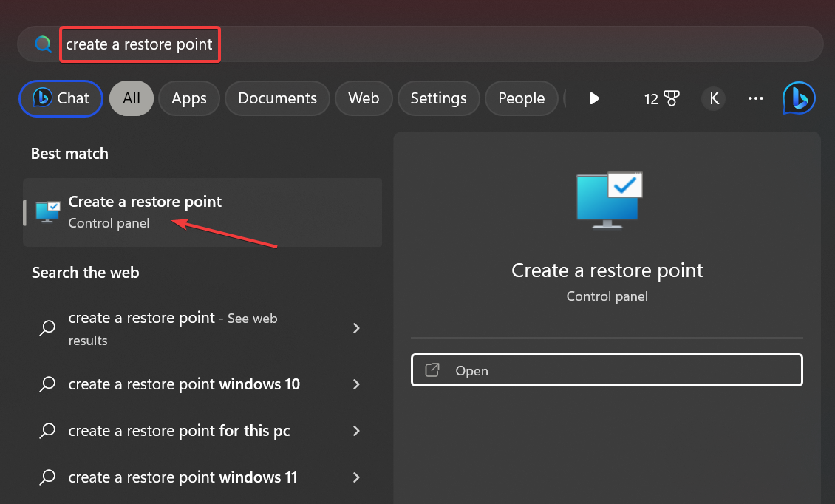The height and width of the screenshot is (504, 835).
Task: Click the magnifying glass search icon
Action: [x=43, y=44]
